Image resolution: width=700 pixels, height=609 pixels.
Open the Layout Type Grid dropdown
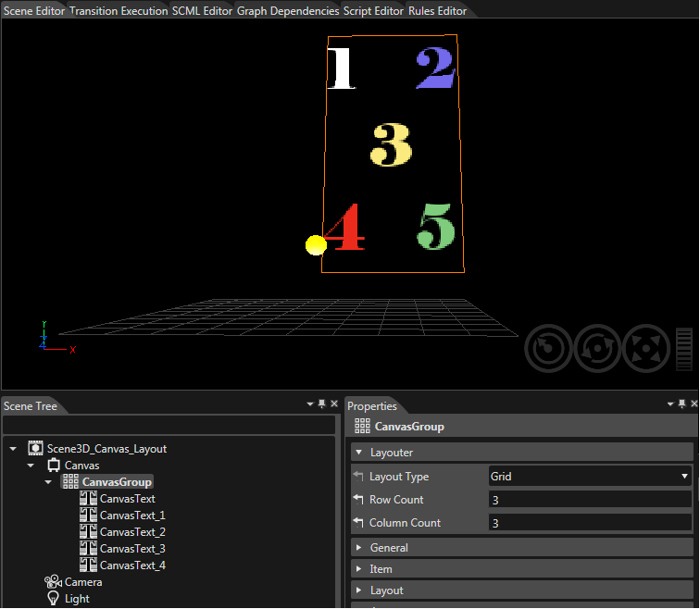(590, 476)
